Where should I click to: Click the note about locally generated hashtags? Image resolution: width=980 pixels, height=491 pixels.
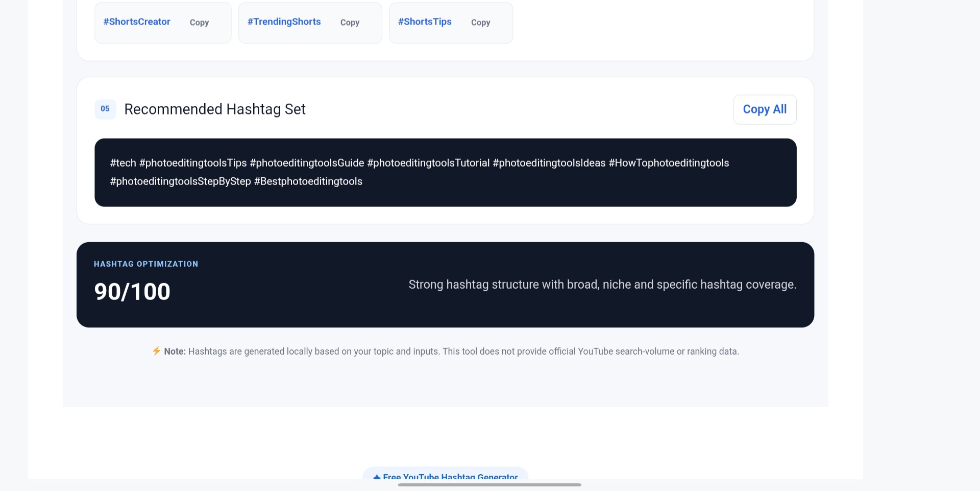(445, 352)
